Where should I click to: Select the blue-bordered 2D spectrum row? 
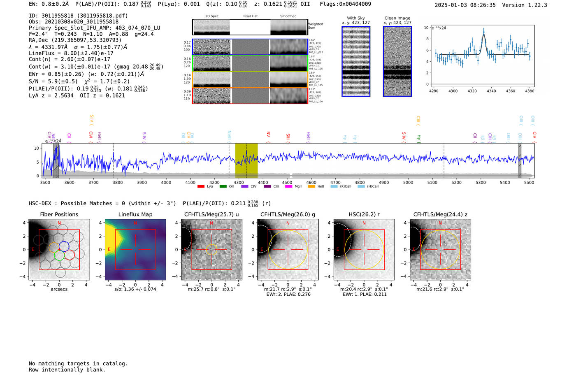click(x=250, y=47)
